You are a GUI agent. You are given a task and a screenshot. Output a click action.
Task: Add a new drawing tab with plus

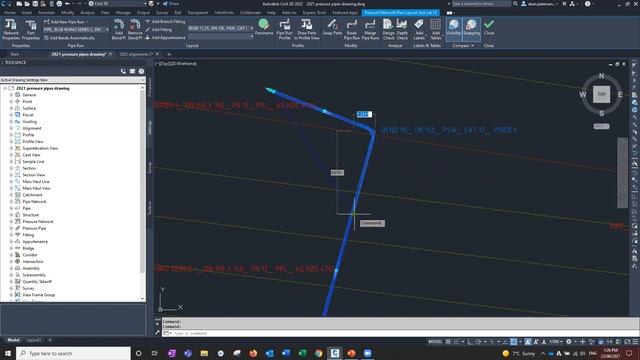[169, 54]
